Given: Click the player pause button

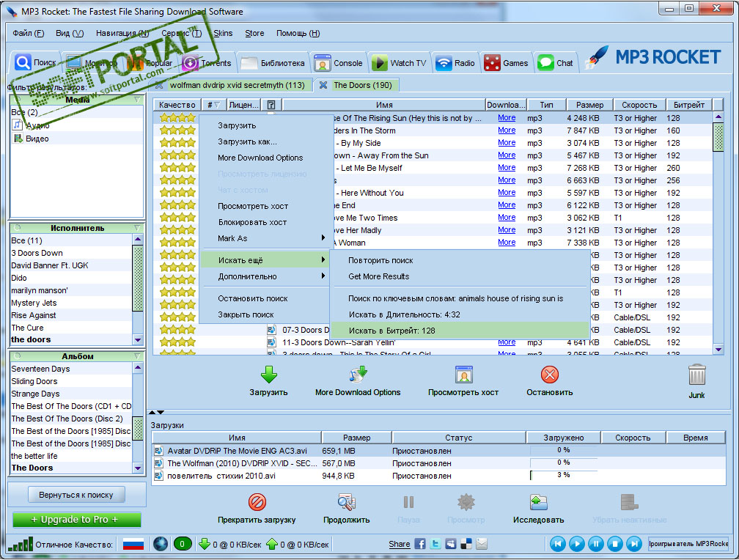Looking at the screenshot, I should pos(596,544).
